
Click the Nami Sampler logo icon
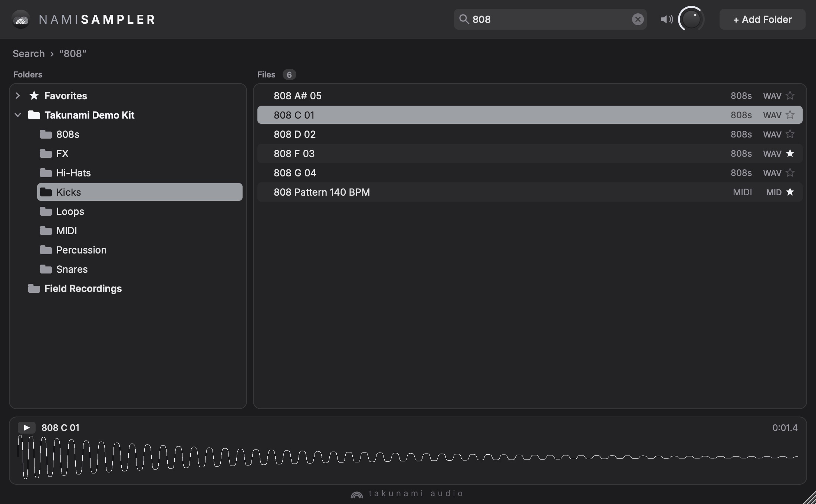pyautogui.click(x=21, y=19)
